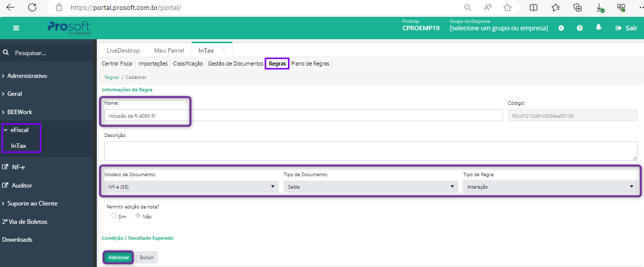Click the Descrição text area
644x267 pixels.
click(x=370, y=150)
